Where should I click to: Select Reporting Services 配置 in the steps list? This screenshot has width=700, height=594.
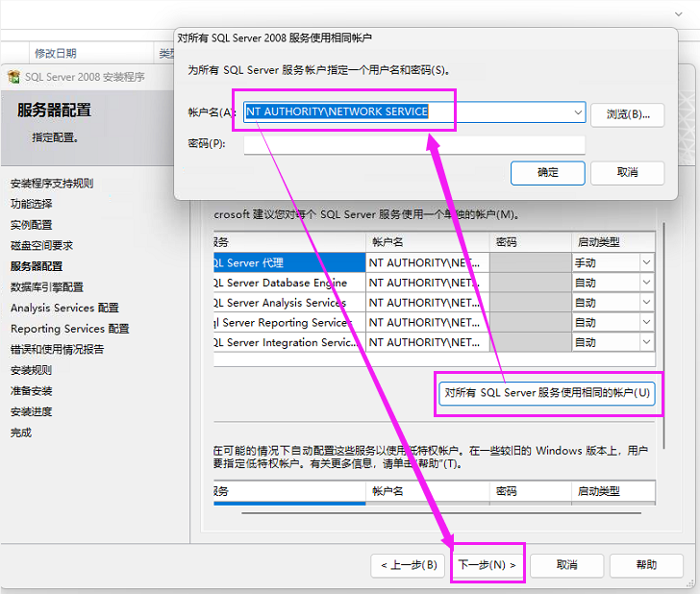(x=69, y=329)
